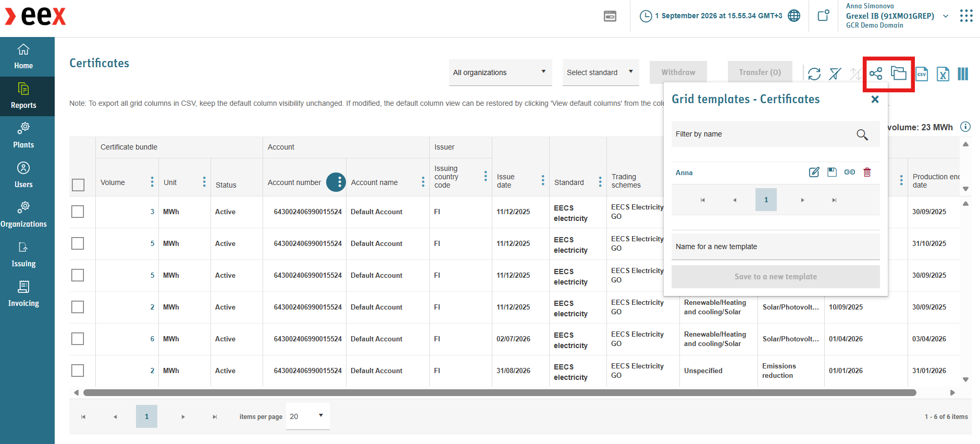Viewport: 980px width, 444px height.
Task: Open the apps grid menu icon
Action: click(x=966, y=16)
